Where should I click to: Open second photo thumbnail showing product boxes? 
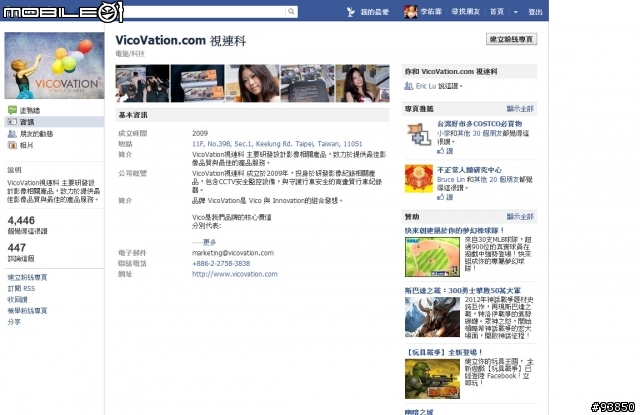click(198, 83)
